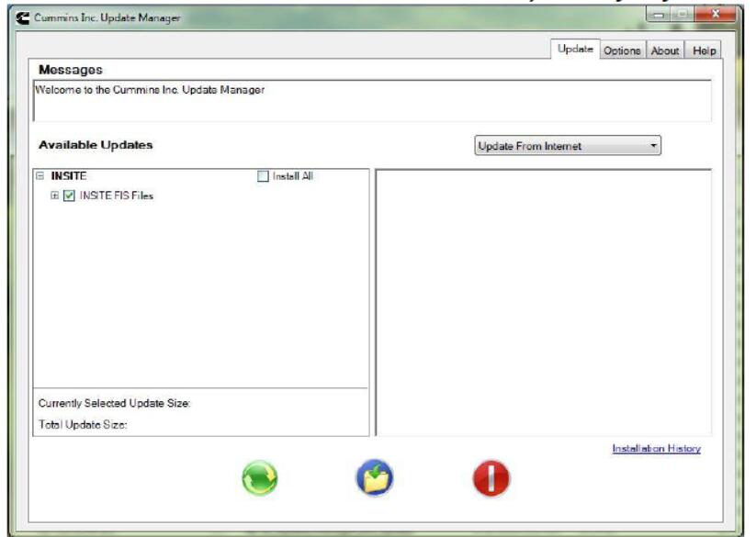
Task: Select the INSITE FIS Files tree row
Action: click(x=116, y=196)
